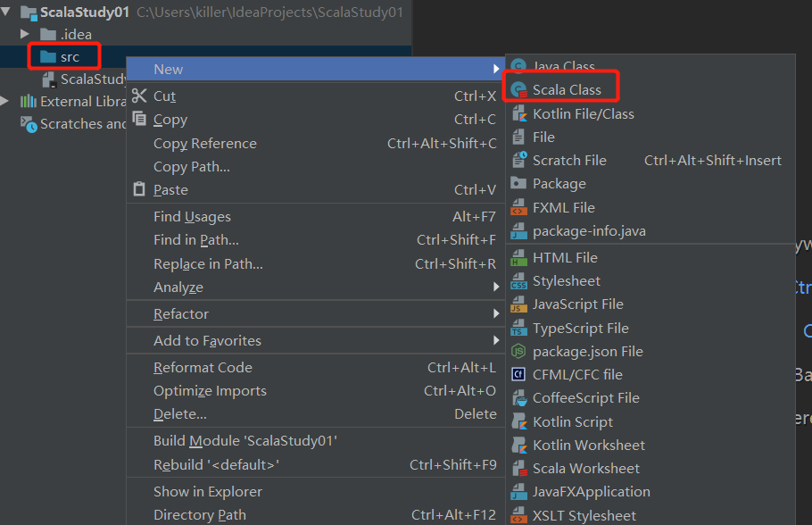Screen dimensions: 812x525
Task: Click the CoffeeScript File icon
Action: (519, 397)
